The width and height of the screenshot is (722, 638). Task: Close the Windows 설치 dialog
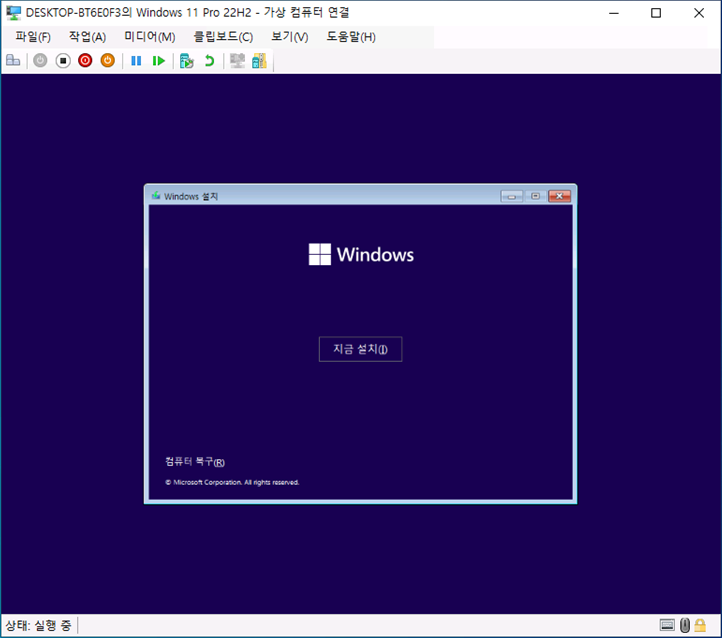point(559,196)
